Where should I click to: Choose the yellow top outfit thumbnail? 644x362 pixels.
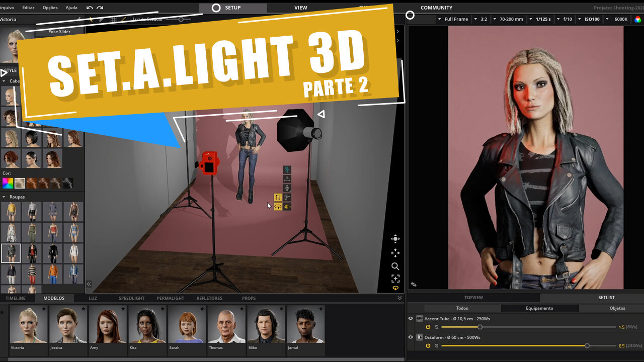point(11,212)
